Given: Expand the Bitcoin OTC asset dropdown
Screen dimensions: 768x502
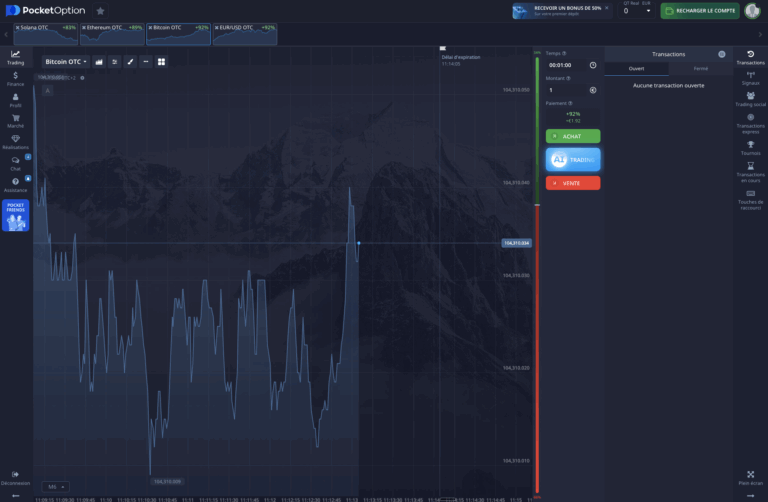Looking at the screenshot, I should click(x=66, y=62).
